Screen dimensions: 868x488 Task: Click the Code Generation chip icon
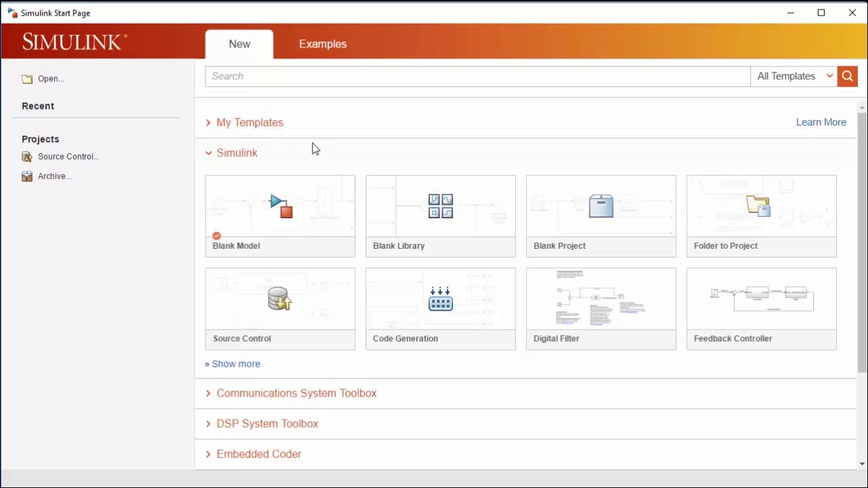click(x=441, y=299)
